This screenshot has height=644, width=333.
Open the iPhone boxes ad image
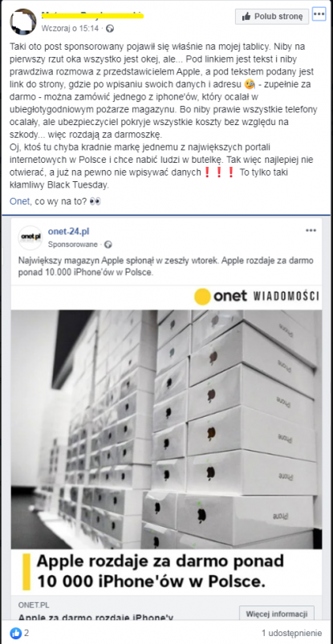click(x=166, y=429)
